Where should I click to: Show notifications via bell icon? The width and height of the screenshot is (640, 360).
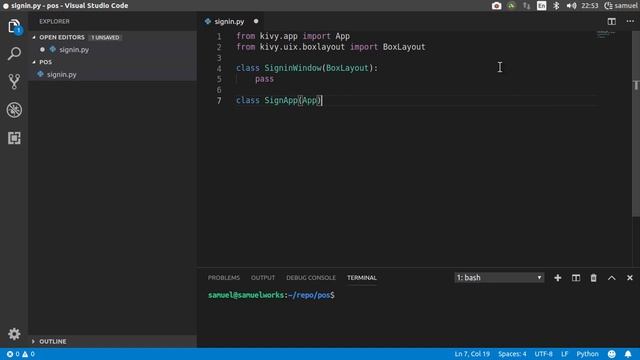(x=628, y=354)
